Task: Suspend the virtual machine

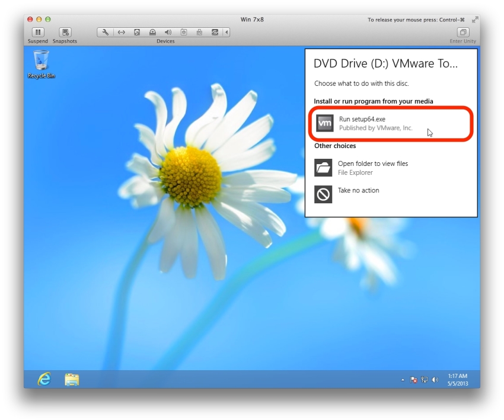Action: (37, 32)
